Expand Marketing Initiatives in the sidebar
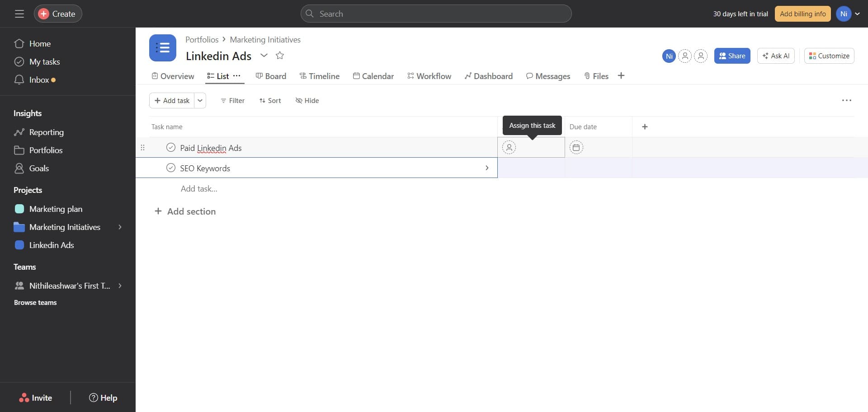Viewport: 868px width, 412px height. point(120,227)
